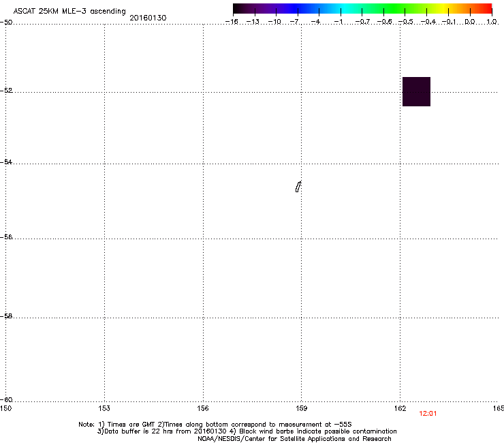This screenshot has height=443, width=504.
Task: Click the "ASCAT 25KM MLE-3 ascending" title
Action: tap(69, 12)
